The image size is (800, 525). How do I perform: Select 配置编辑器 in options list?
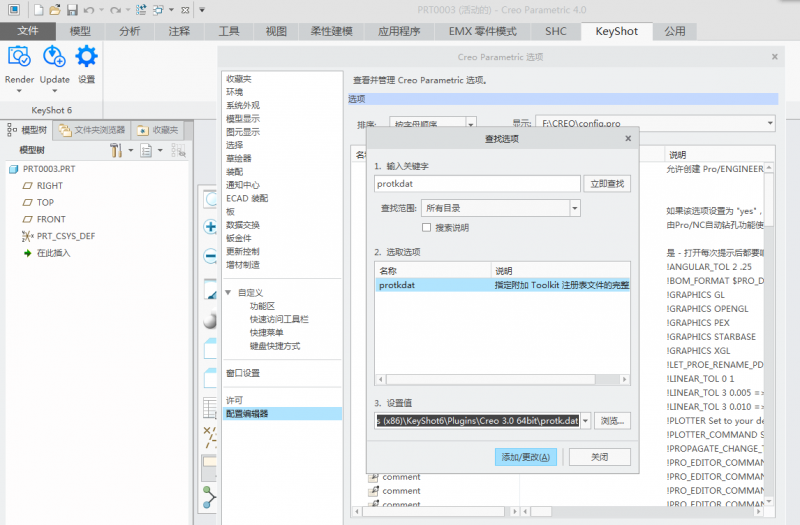[x=283, y=414]
